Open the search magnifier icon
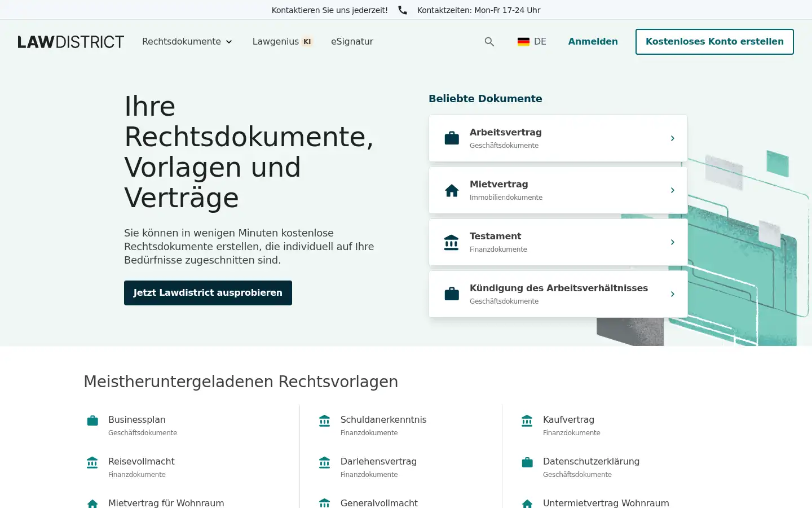 coord(489,42)
